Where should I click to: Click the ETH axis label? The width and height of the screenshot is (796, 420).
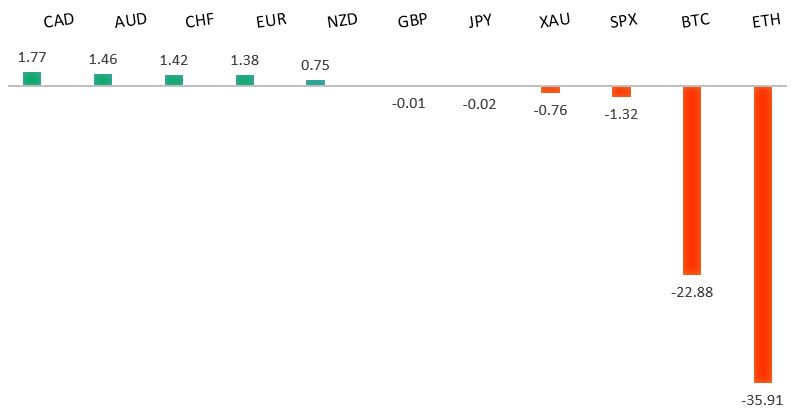point(766,21)
